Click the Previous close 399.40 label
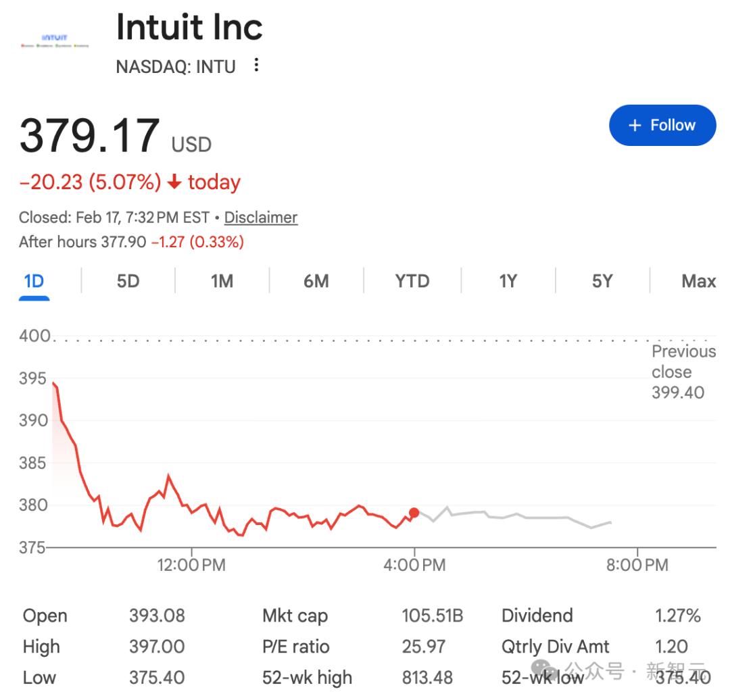The height and width of the screenshot is (700, 730). (x=683, y=372)
